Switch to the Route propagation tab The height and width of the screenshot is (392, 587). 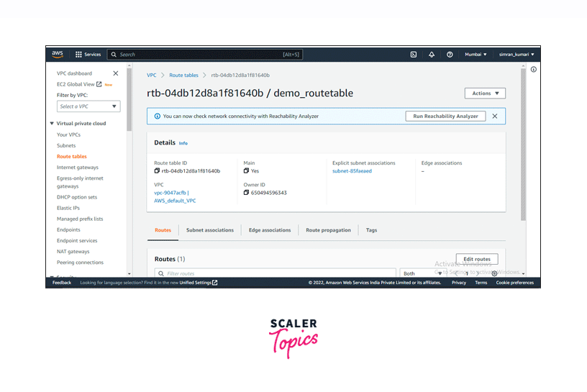(x=328, y=230)
